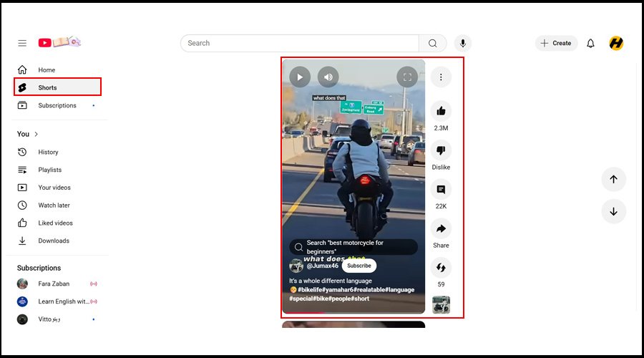
Task: Skip to next Short with down arrow
Action: [x=613, y=211]
